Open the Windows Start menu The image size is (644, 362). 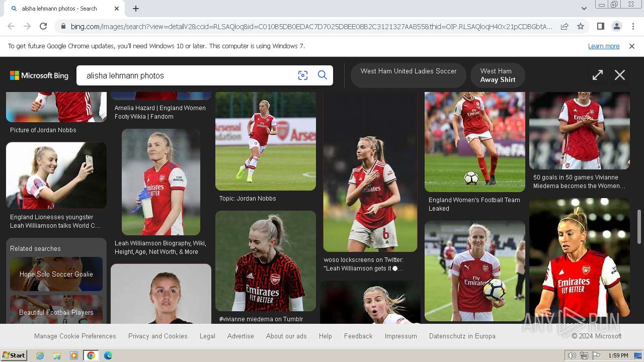(x=14, y=355)
